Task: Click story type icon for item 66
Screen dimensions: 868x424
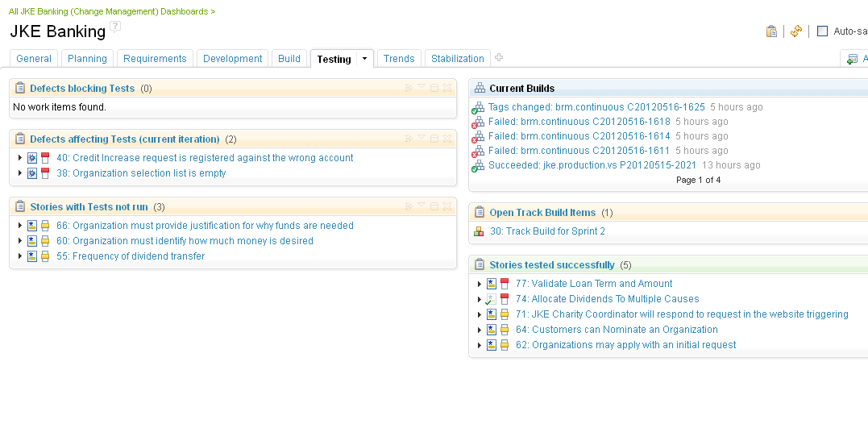Action: point(32,226)
